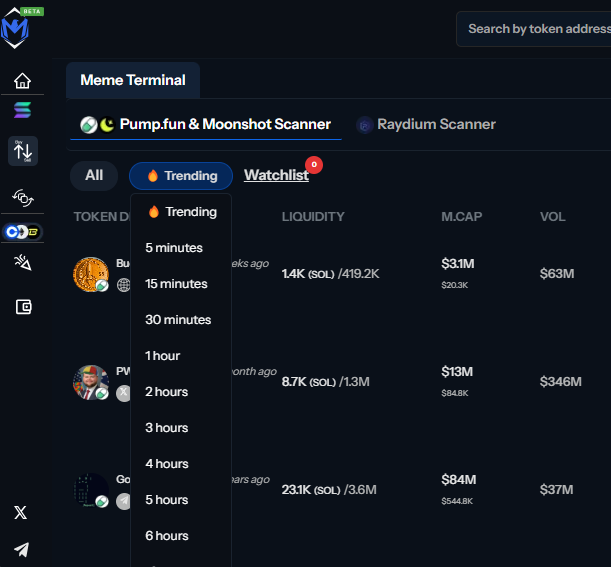Click the $20.3K value under $3.1M
611x567 pixels.
click(x=455, y=285)
